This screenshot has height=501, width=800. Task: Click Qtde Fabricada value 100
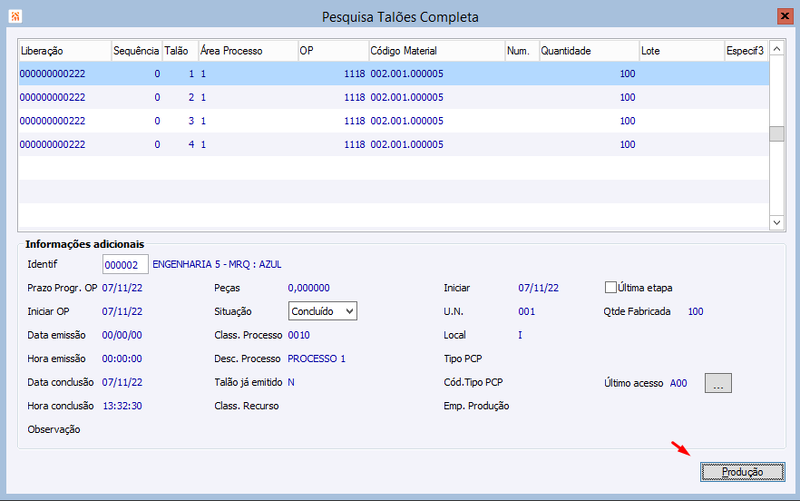coord(695,311)
